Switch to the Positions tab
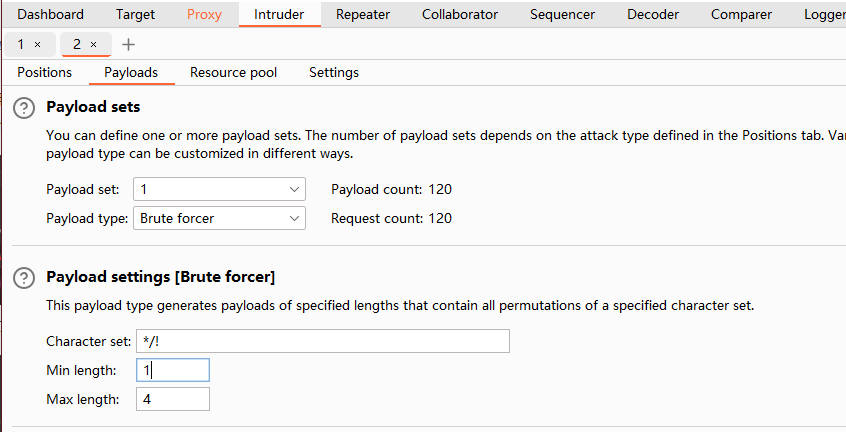 pyautogui.click(x=45, y=73)
